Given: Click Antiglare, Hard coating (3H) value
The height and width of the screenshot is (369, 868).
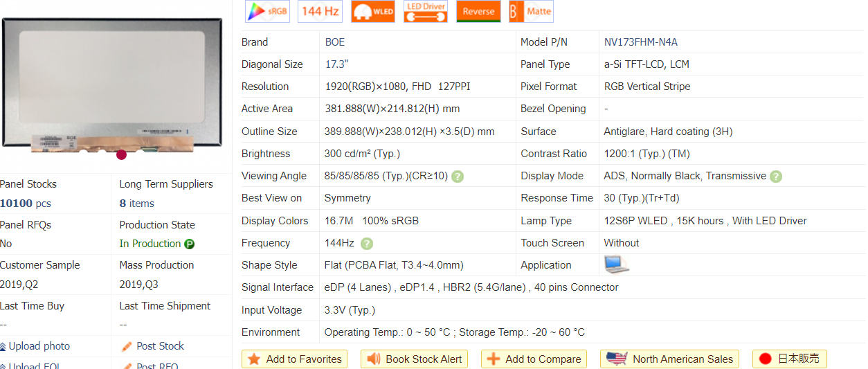Looking at the screenshot, I should coord(668,132).
